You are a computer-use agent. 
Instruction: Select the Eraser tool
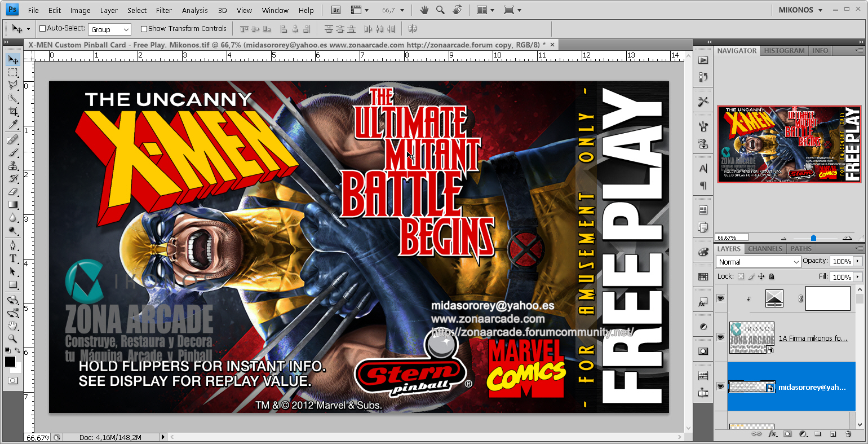click(x=13, y=191)
